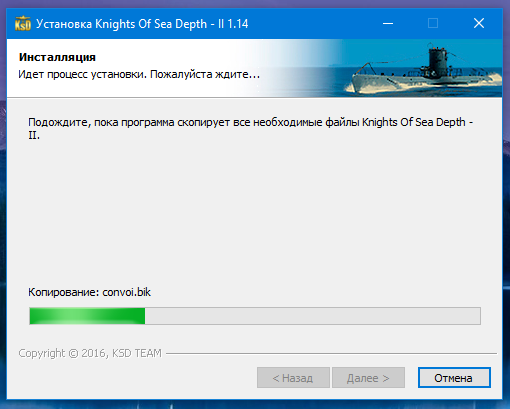Click the installer window title text

tap(142, 24)
